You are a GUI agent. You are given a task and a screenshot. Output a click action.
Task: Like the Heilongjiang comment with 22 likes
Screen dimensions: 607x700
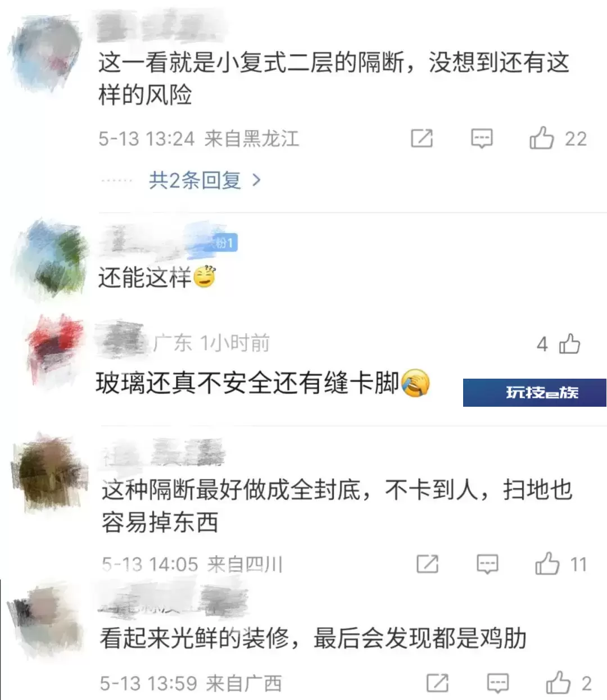[x=541, y=138]
